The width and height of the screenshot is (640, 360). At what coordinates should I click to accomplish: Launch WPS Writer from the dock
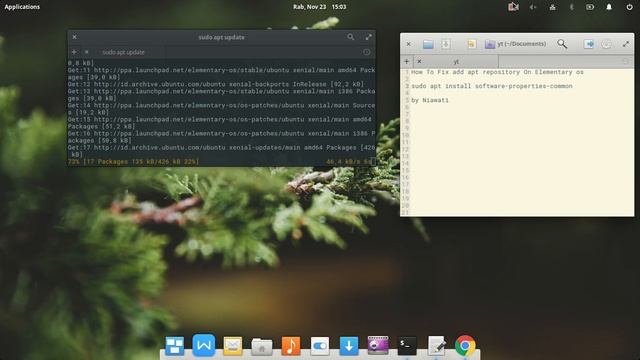point(204,345)
